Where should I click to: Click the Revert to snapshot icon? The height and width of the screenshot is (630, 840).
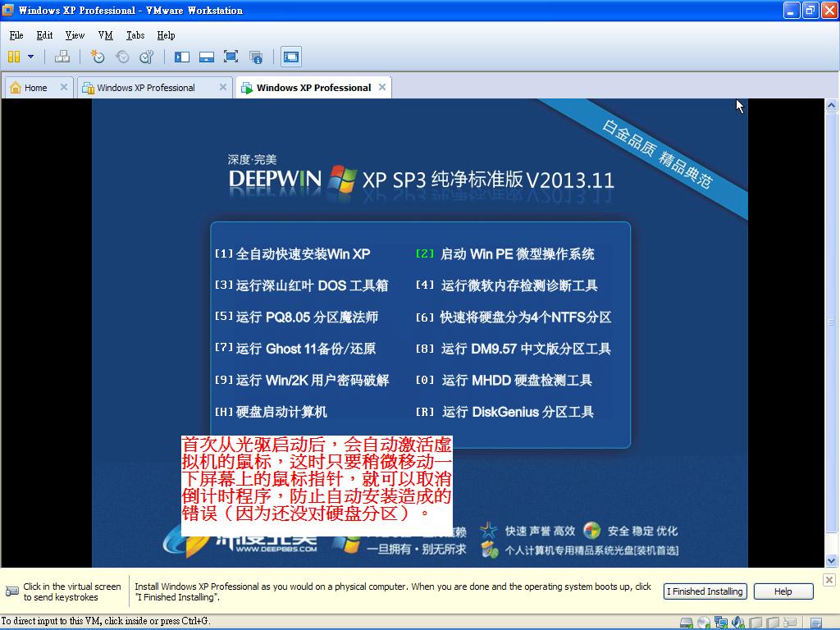pos(122,57)
